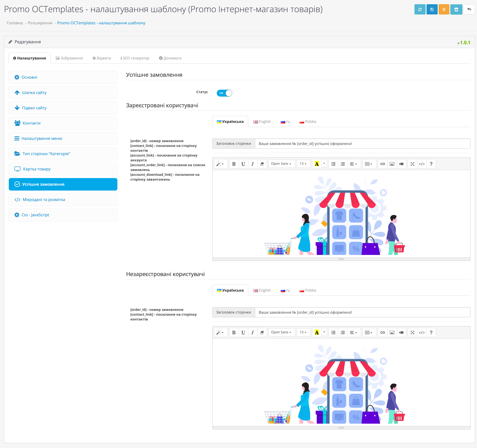Image resolution: width=477 pixels, height=448 pixels.
Task: Open code view in the first editor
Action: [422, 164]
